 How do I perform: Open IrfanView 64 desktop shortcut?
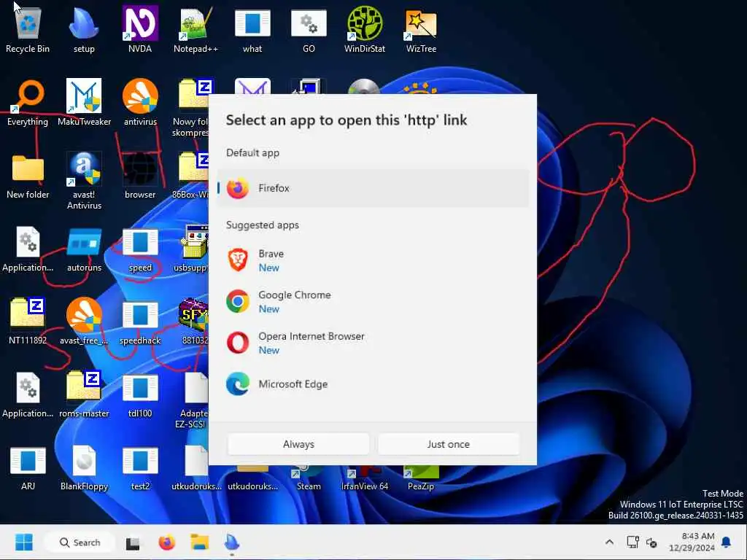[x=365, y=478]
